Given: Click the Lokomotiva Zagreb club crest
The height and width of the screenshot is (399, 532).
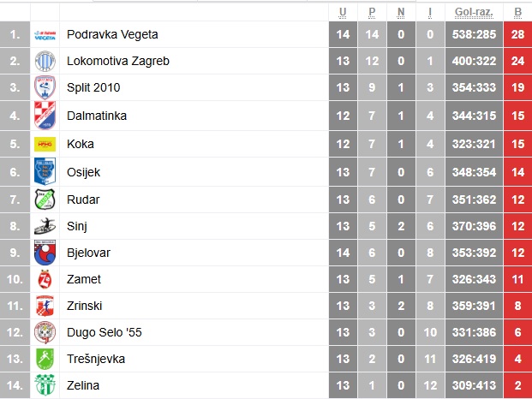Looking at the screenshot, I should click(45, 61).
